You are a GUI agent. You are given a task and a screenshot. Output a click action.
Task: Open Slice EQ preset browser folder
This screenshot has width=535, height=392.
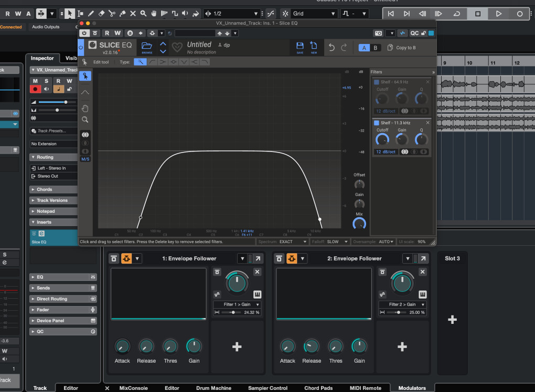pos(147,47)
